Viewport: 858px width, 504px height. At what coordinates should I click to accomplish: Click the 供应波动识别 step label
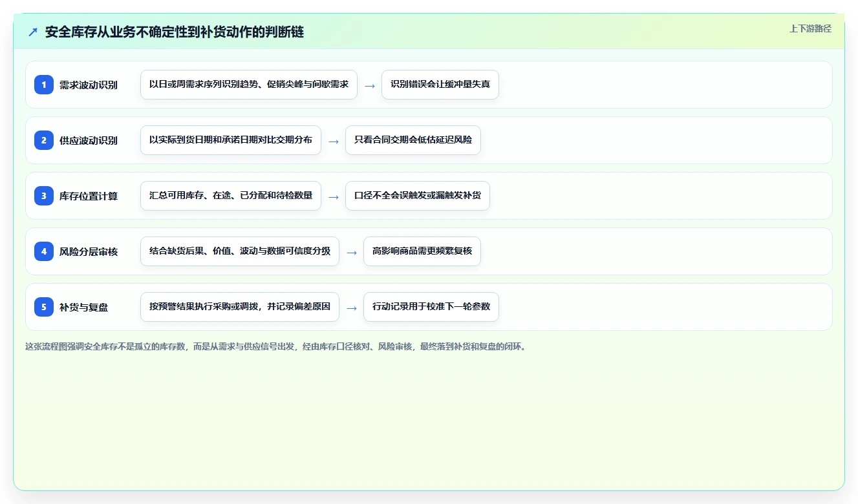(89, 140)
